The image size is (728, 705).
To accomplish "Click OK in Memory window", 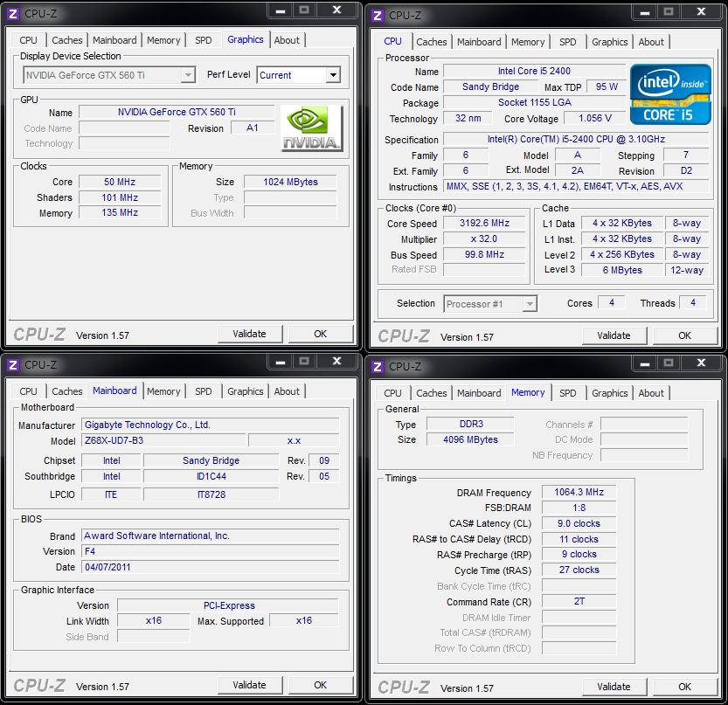I will pos(685,687).
